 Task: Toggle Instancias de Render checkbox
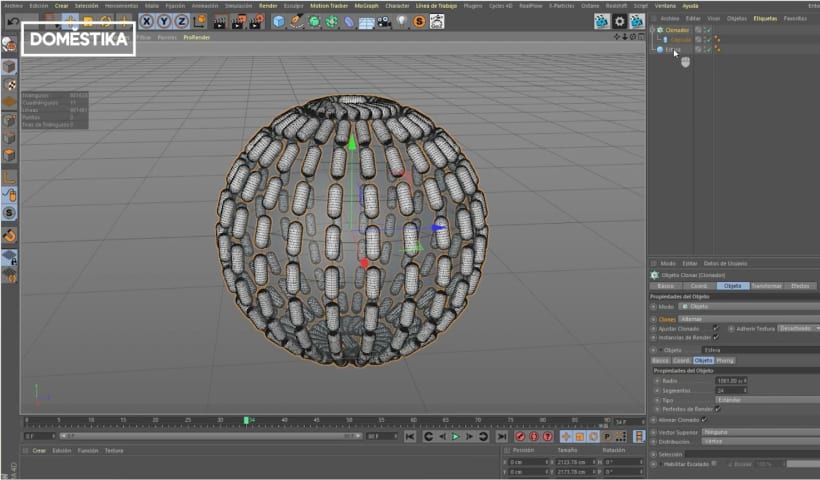click(x=716, y=337)
